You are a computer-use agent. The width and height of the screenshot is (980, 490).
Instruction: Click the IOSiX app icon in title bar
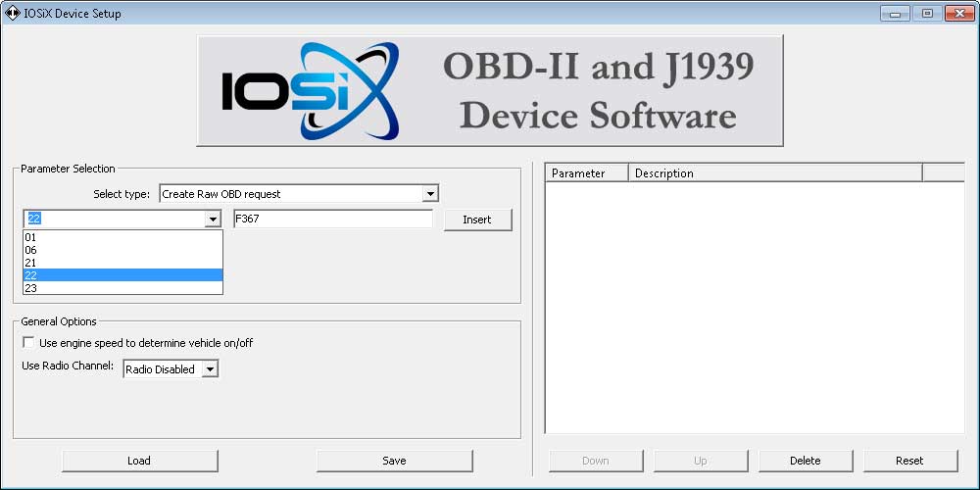point(12,13)
